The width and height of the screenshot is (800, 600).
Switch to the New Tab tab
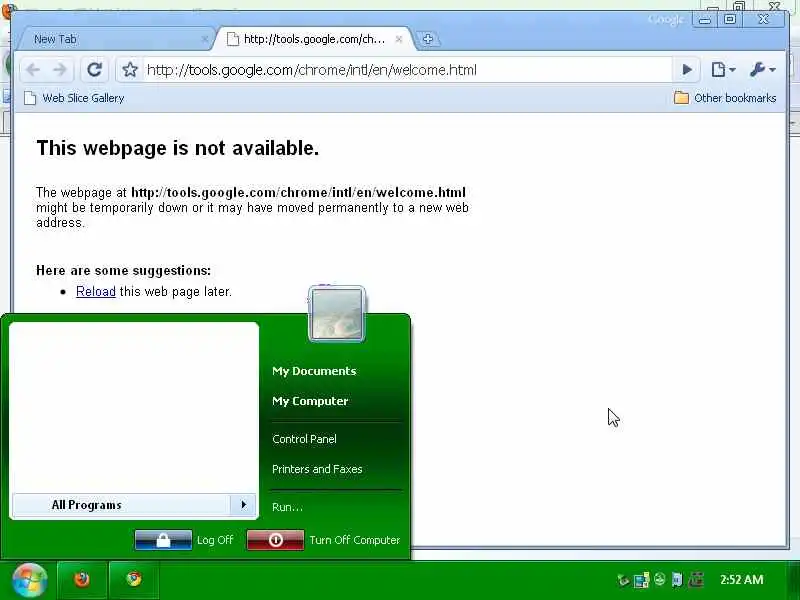(x=116, y=39)
